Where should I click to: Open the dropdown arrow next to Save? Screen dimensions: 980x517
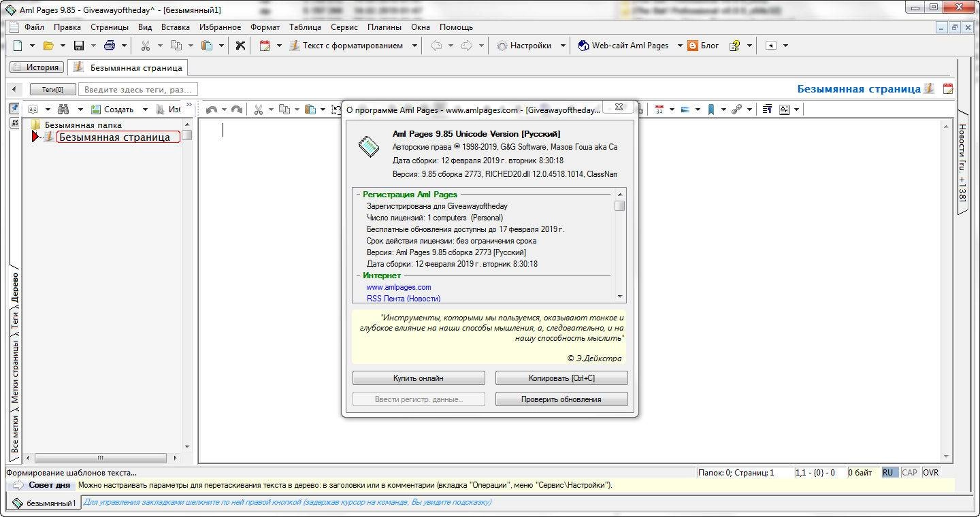[93, 46]
